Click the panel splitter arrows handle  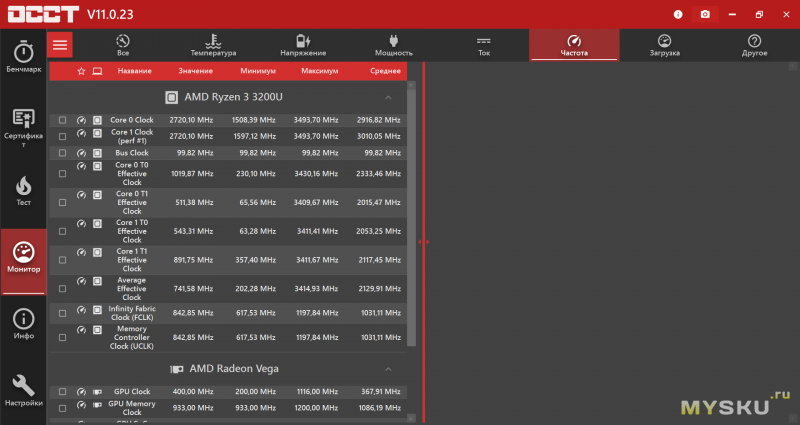point(423,242)
